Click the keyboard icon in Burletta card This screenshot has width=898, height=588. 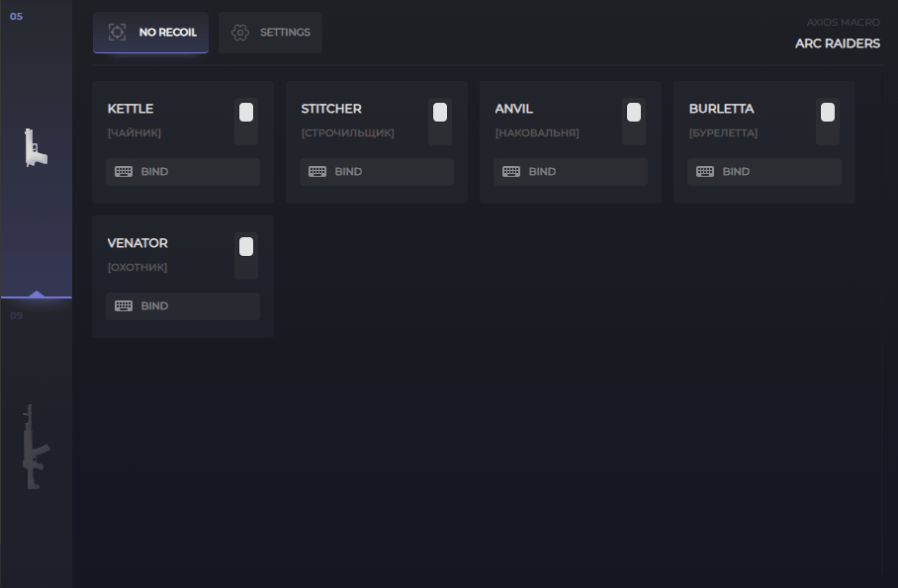pyautogui.click(x=705, y=172)
